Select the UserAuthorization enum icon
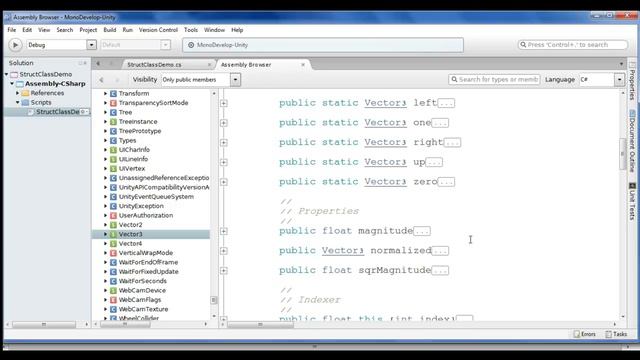This screenshot has width=640, height=360. (x=113, y=216)
